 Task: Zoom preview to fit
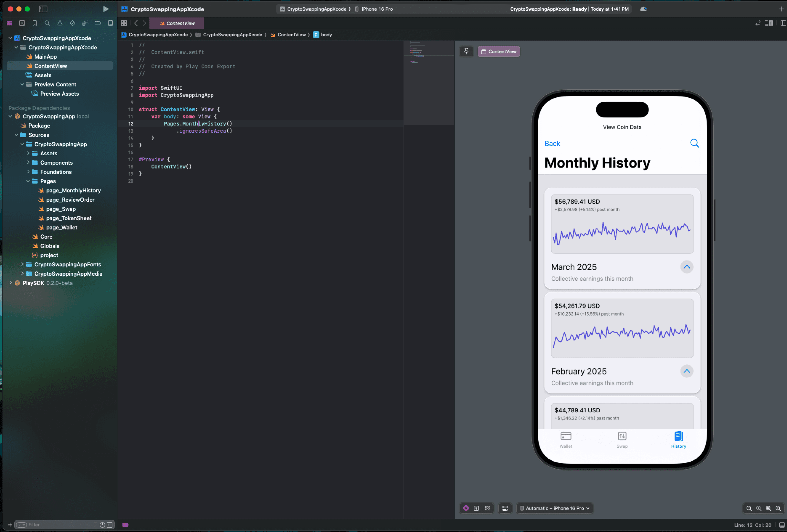pyautogui.click(x=768, y=508)
